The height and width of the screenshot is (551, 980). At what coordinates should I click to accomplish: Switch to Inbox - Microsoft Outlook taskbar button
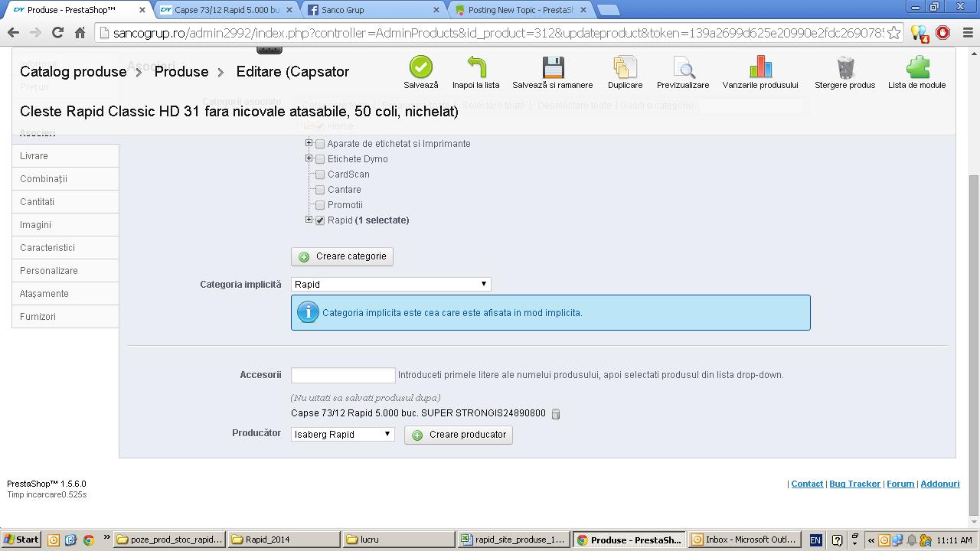(743, 540)
